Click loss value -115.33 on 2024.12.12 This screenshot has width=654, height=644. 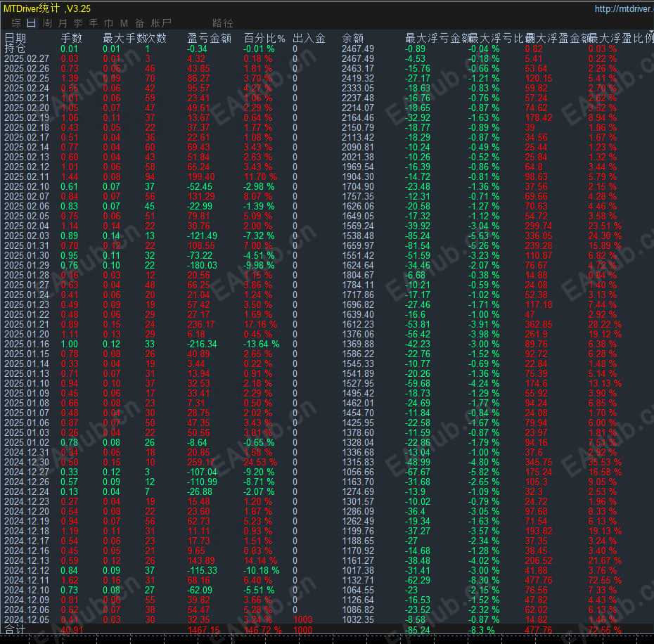[x=203, y=571]
